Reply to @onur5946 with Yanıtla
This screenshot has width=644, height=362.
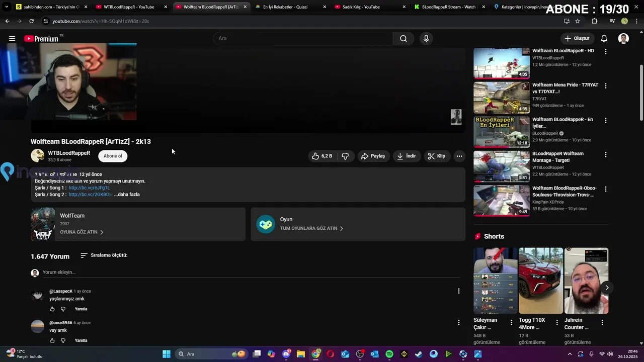(81, 341)
